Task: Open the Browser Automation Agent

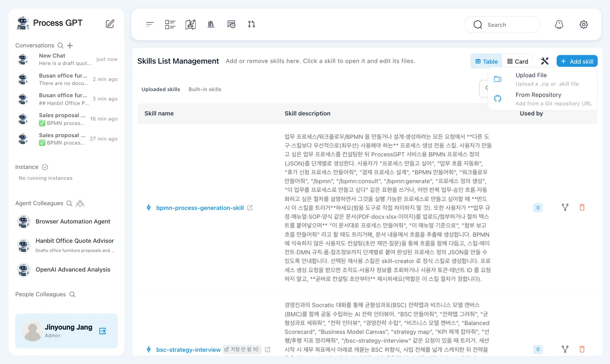Action: tap(67, 222)
